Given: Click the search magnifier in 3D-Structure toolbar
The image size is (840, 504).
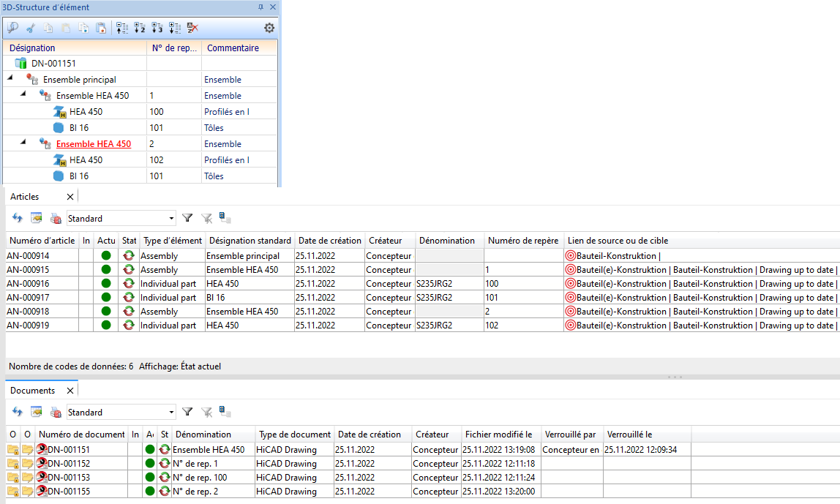Looking at the screenshot, I should click(x=12, y=28).
